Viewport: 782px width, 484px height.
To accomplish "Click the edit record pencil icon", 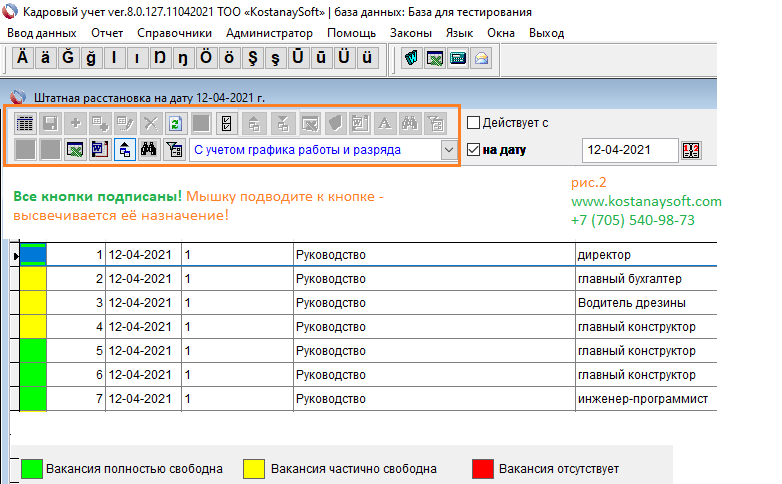I will coord(125,123).
